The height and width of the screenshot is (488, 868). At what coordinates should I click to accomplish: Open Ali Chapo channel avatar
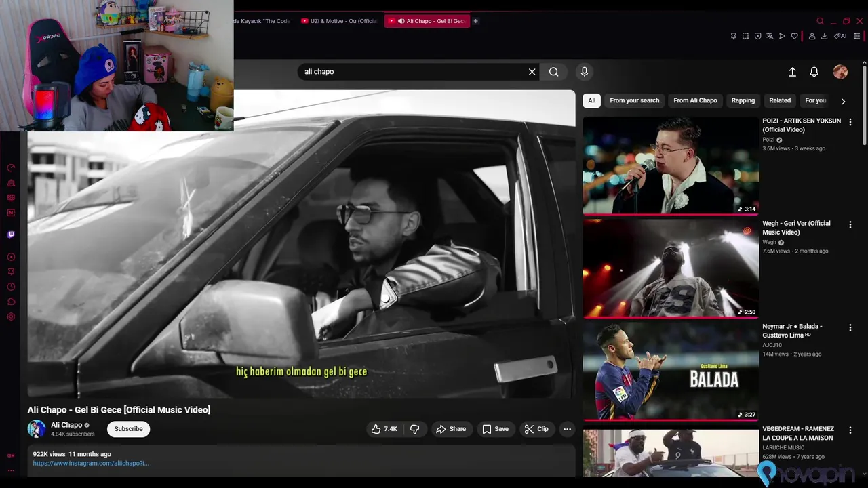pos(37,429)
